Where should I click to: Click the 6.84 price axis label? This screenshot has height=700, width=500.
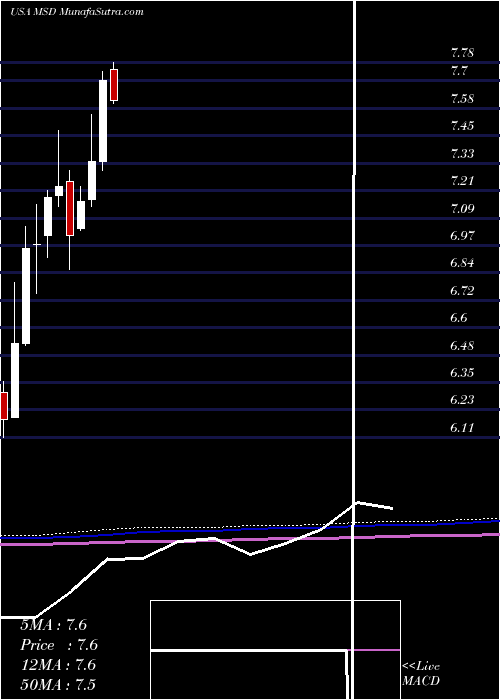[462, 263]
